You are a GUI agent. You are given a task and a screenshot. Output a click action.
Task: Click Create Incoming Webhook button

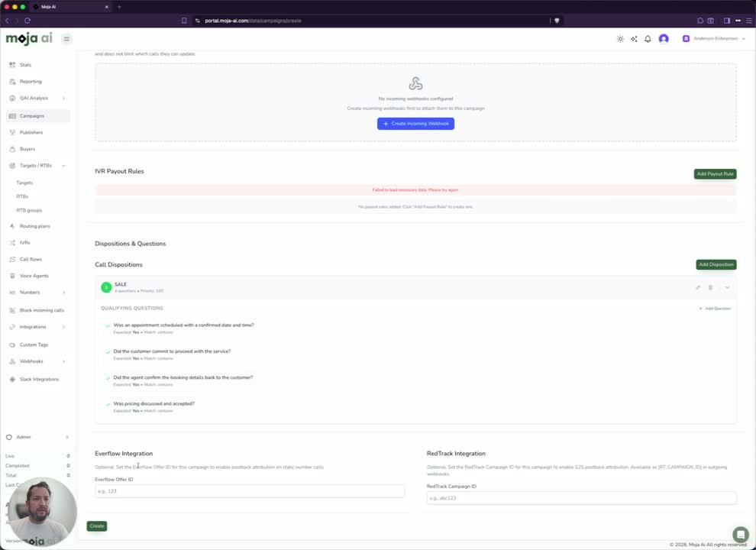(415, 124)
